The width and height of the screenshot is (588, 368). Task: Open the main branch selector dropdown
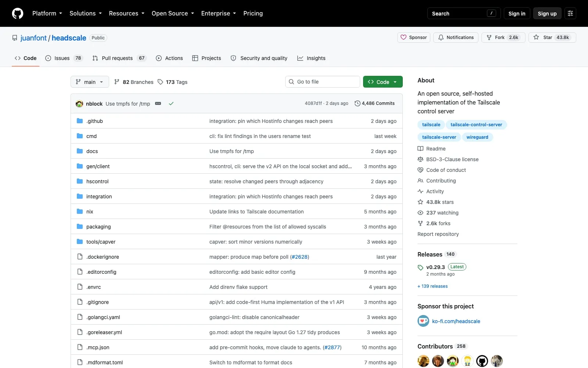[90, 82]
